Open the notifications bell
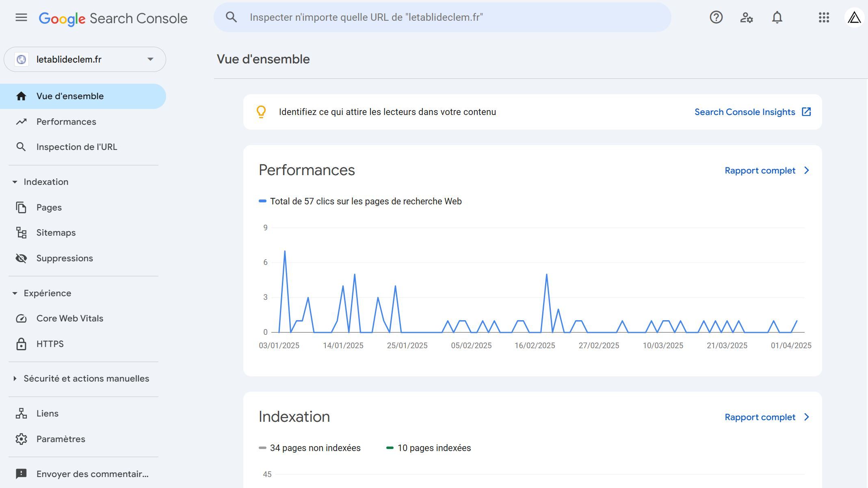868x488 pixels. [777, 17]
